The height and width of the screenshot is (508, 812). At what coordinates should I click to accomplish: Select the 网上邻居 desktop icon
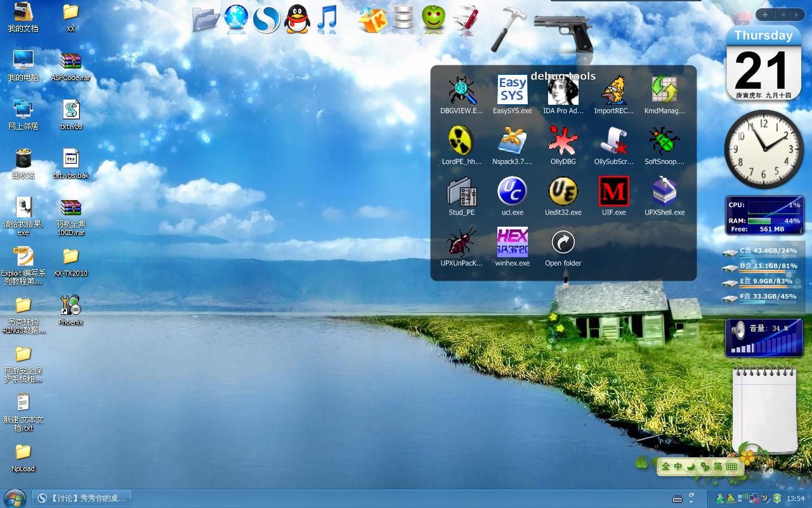[23, 115]
